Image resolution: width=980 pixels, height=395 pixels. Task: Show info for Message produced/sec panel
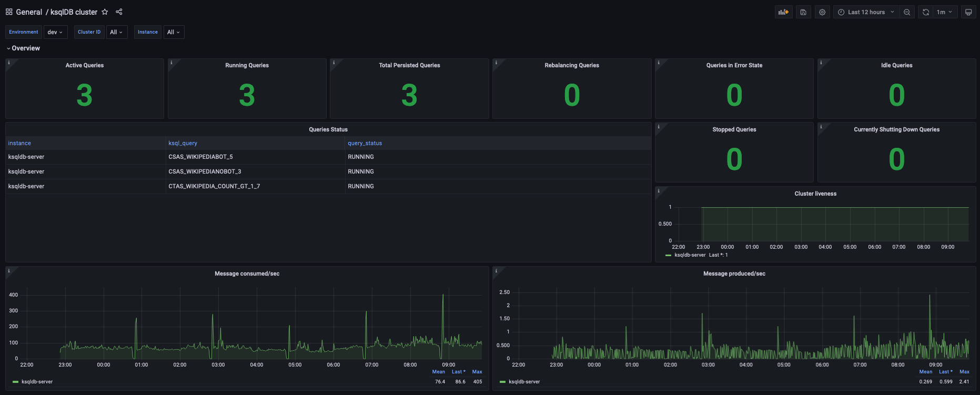[x=496, y=271]
